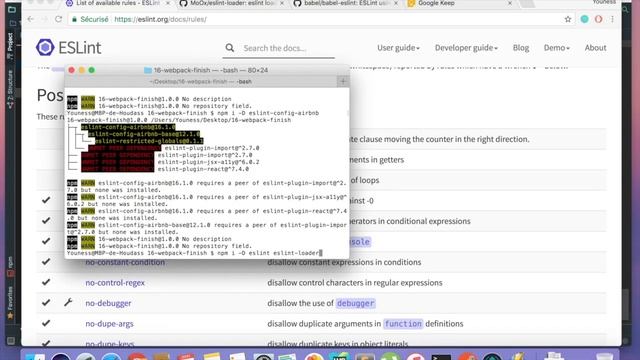Expand the Developer guide dropdown

tap(466, 48)
